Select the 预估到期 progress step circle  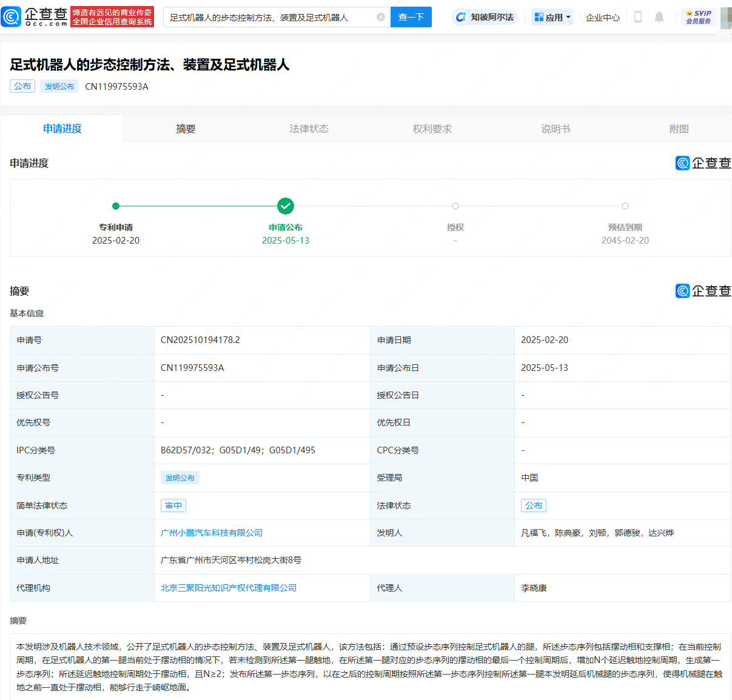pyautogui.click(x=625, y=206)
